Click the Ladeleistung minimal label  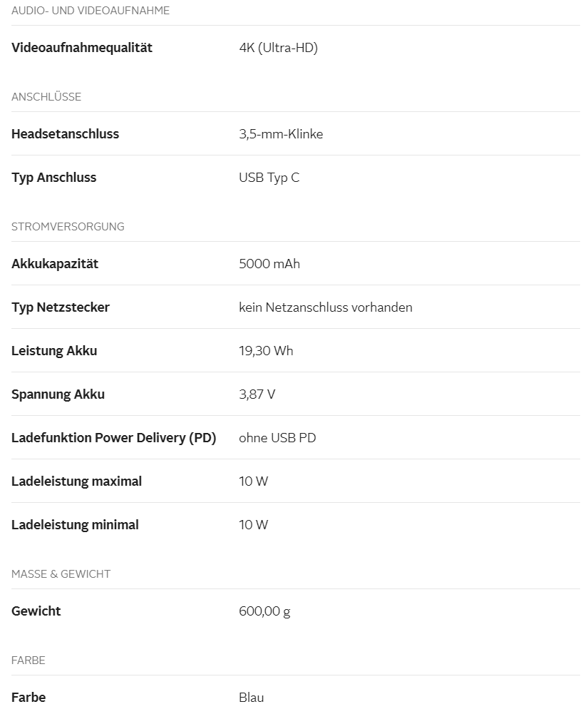point(75,525)
